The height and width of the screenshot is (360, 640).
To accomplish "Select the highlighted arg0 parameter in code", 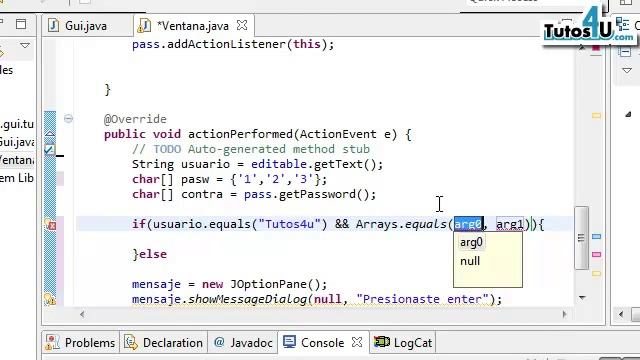I will pos(468,224).
